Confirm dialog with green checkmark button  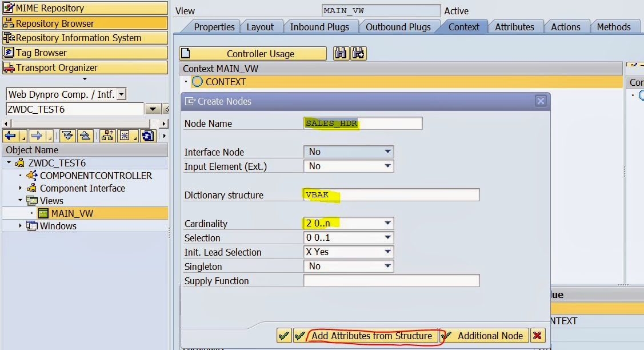284,336
